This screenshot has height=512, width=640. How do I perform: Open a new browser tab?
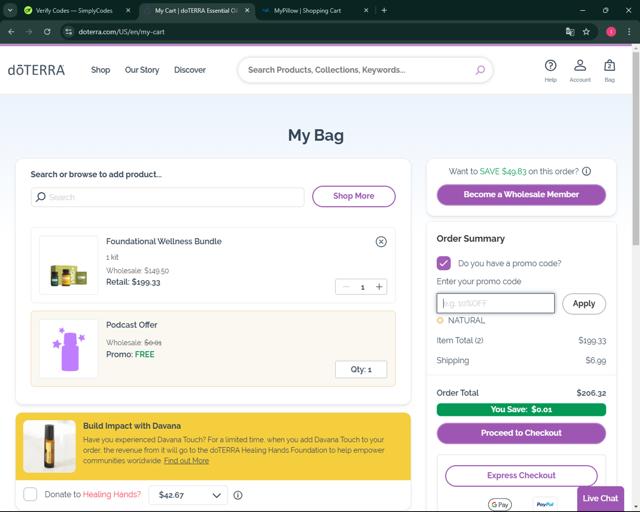click(x=384, y=11)
